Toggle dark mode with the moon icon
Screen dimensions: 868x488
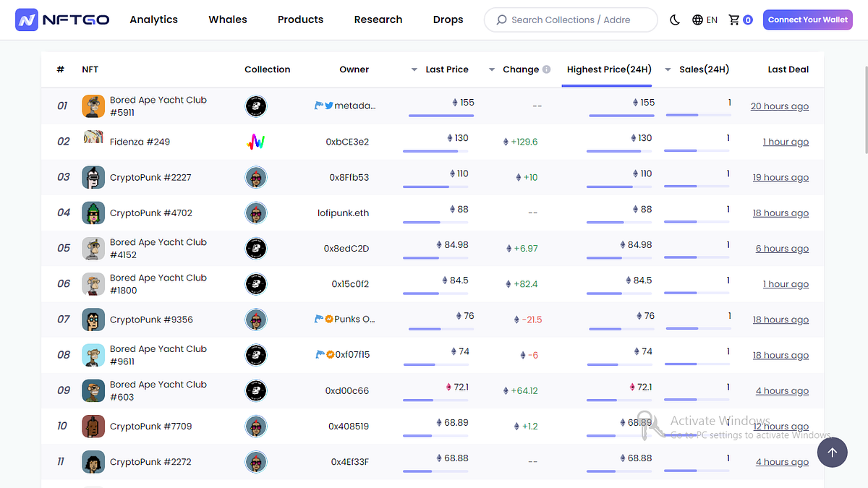[x=675, y=20]
